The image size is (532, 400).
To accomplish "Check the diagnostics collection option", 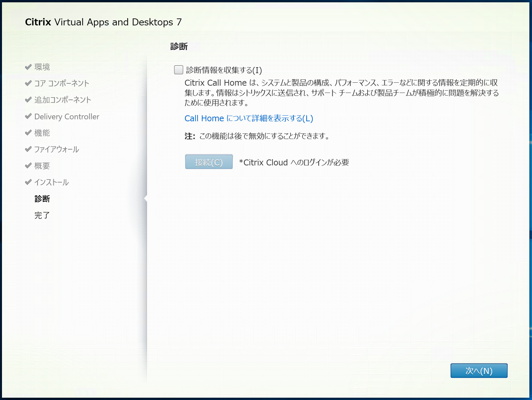I will 178,70.
